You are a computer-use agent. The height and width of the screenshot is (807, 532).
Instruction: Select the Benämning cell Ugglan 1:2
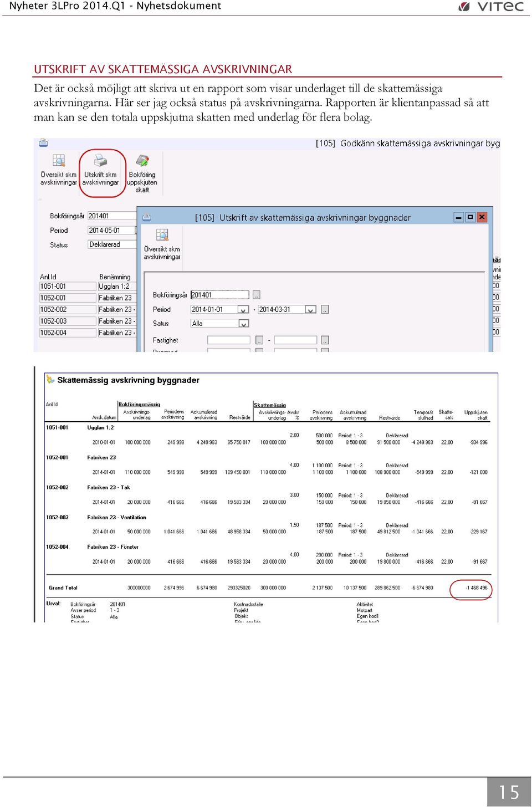point(117,286)
